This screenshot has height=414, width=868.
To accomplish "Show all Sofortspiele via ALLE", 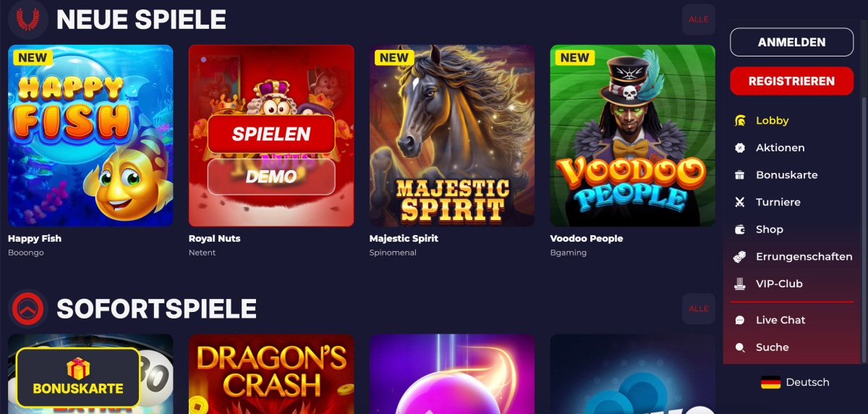I will [x=699, y=308].
